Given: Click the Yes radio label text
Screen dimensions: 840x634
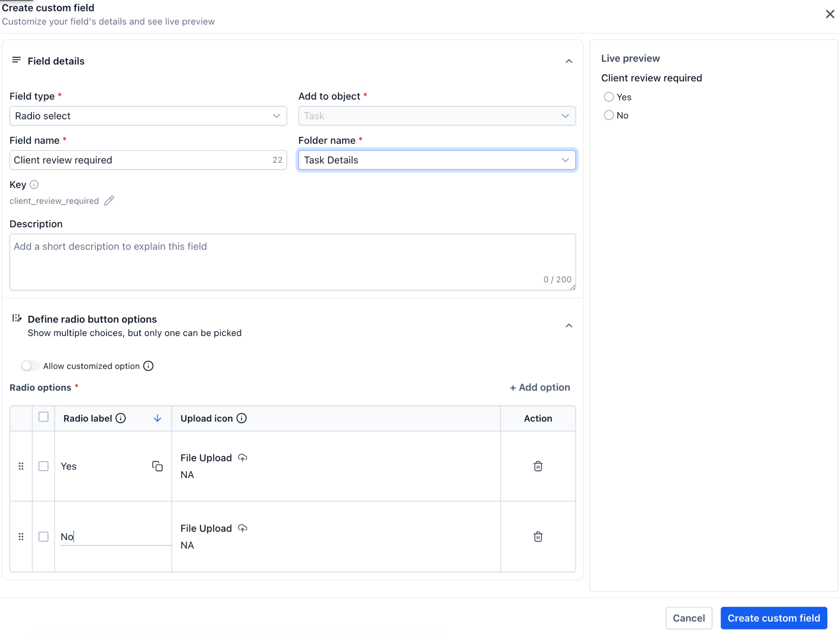Looking at the screenshot, I should click(68, 466).
